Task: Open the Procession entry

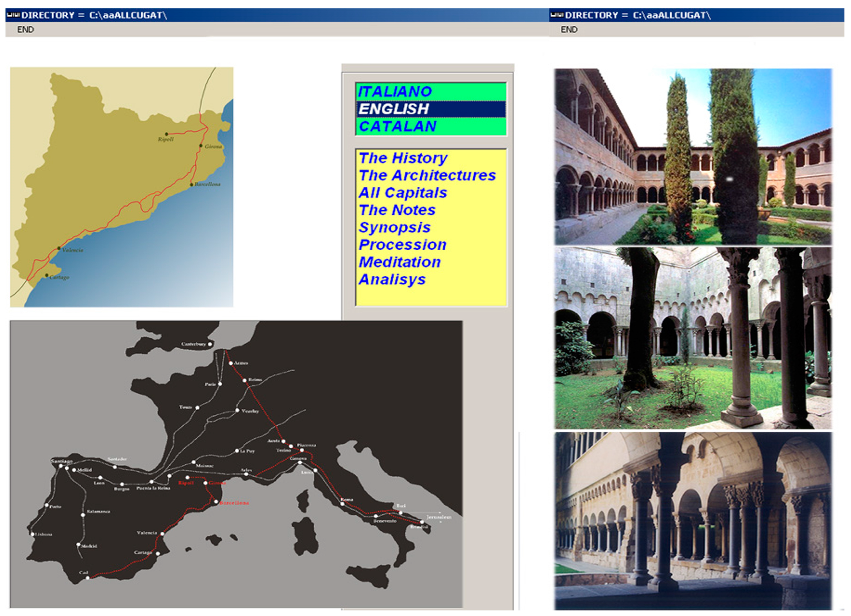Action: click(403, 244)
